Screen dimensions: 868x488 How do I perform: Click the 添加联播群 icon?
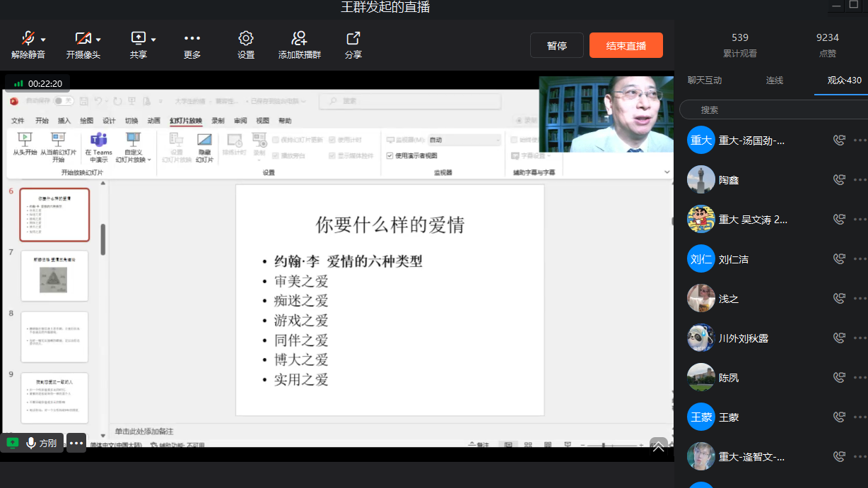(x=299, y=38)
